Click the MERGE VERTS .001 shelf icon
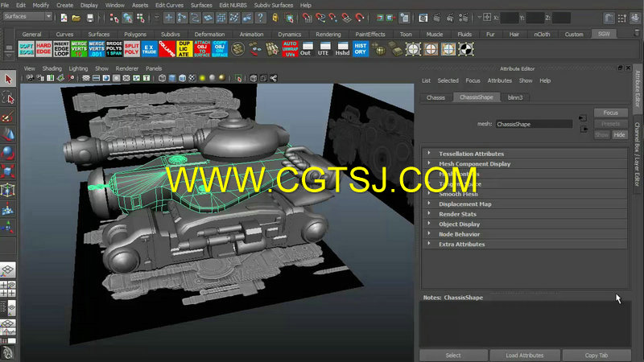The height and width of the screenshot is (362, 644). [97, 49]
